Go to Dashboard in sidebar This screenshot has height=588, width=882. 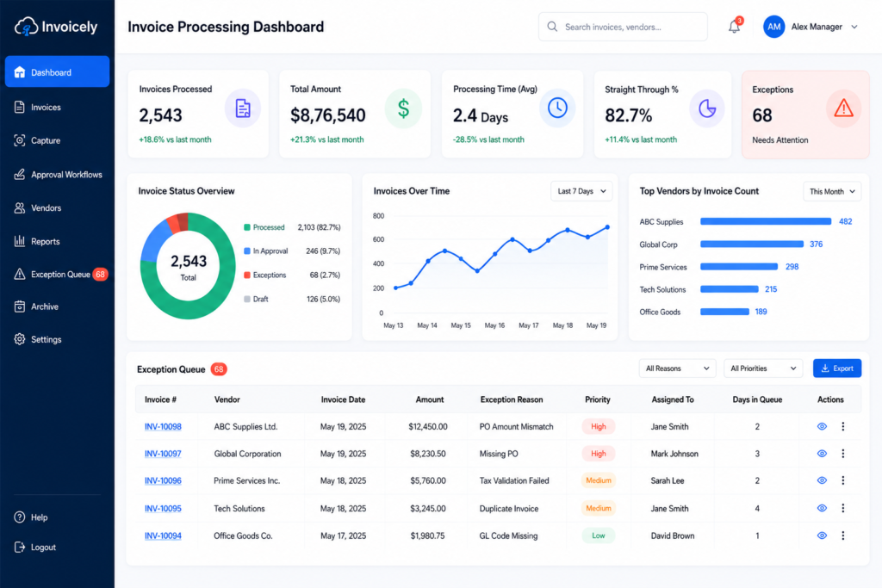point(57,72)
